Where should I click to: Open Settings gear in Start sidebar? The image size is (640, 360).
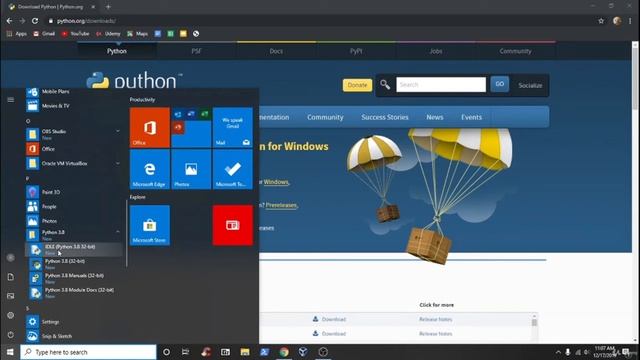click(x=11, y=315)
